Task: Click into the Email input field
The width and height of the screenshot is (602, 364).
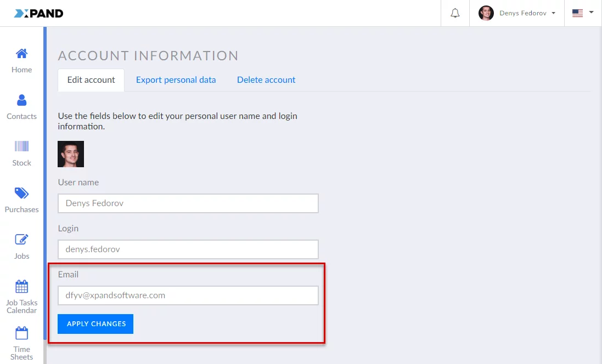Action: 188,295
